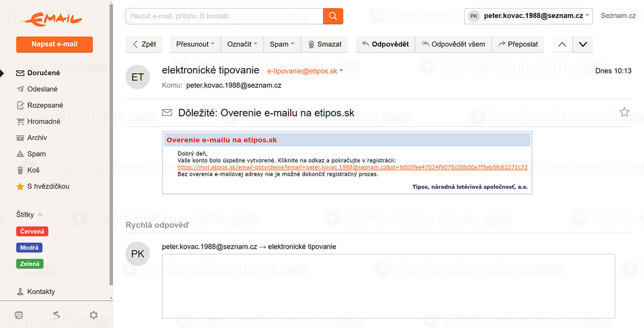Click the Rychlá odpověď heading
The image size is (644, 328).
(x=157, y=225)
